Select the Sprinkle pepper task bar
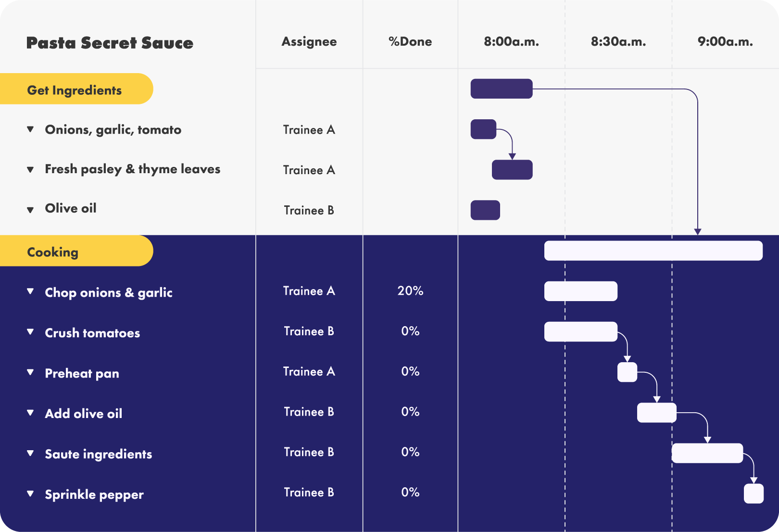The image size is (779, 532). pyautogui.click(x=754, y=494)
